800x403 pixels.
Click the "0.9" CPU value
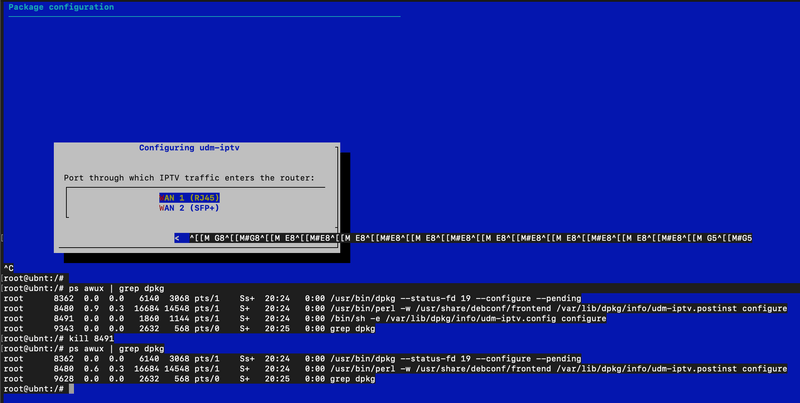click(x=91, y=309)
